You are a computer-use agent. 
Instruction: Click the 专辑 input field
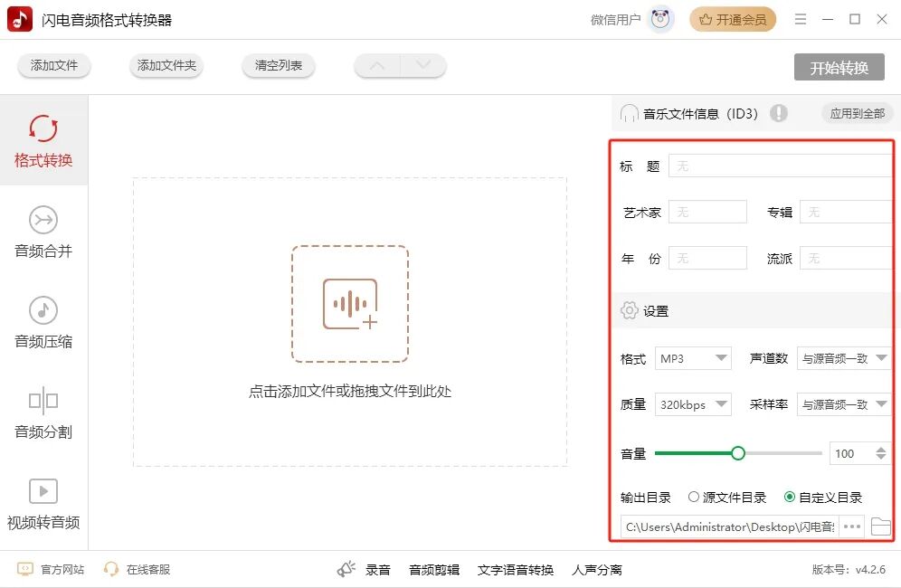846,212
